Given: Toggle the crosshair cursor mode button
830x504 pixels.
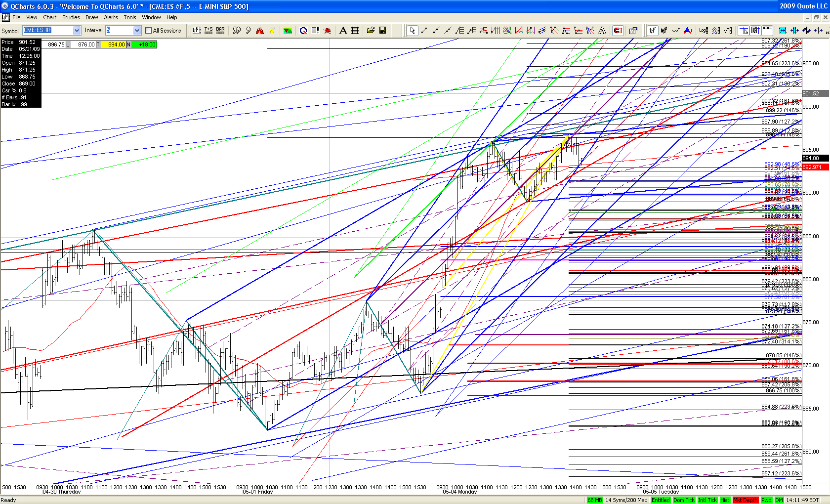Looking at the screenshot, I should coord(744,31).
